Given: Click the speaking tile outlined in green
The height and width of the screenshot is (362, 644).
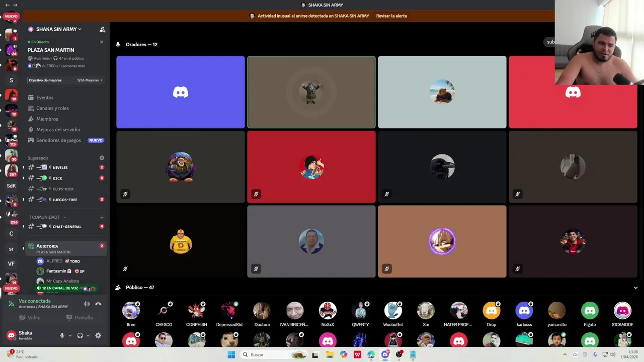Looking at the screenshot, I should [311, 92].
